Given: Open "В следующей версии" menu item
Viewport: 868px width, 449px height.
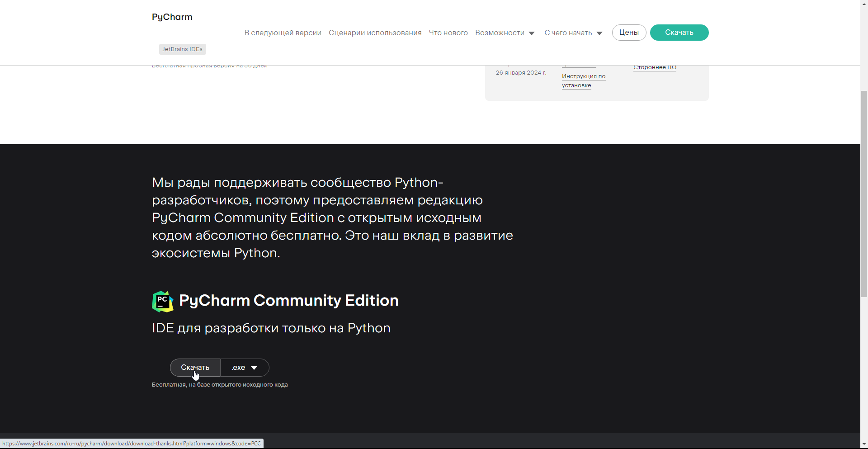Looking at the screenshot, I should [x=283, y=33].
